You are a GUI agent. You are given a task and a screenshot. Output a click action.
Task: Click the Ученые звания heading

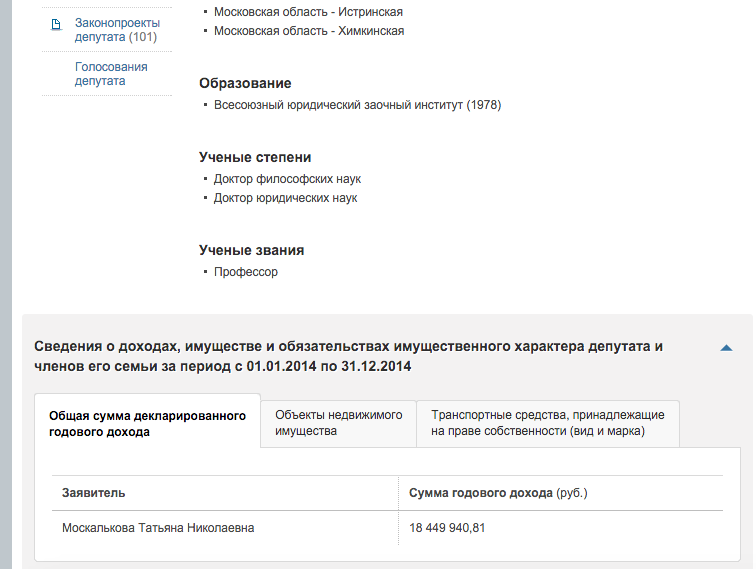pos(251,250)
